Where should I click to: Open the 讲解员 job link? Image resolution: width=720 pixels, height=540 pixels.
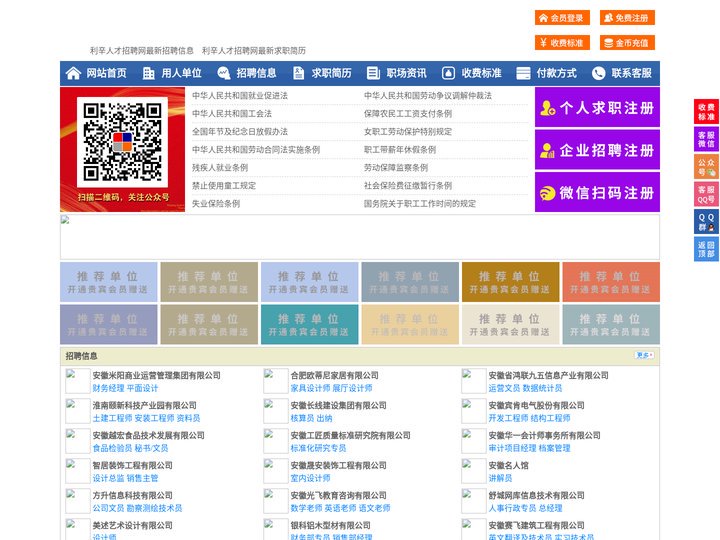501,478
